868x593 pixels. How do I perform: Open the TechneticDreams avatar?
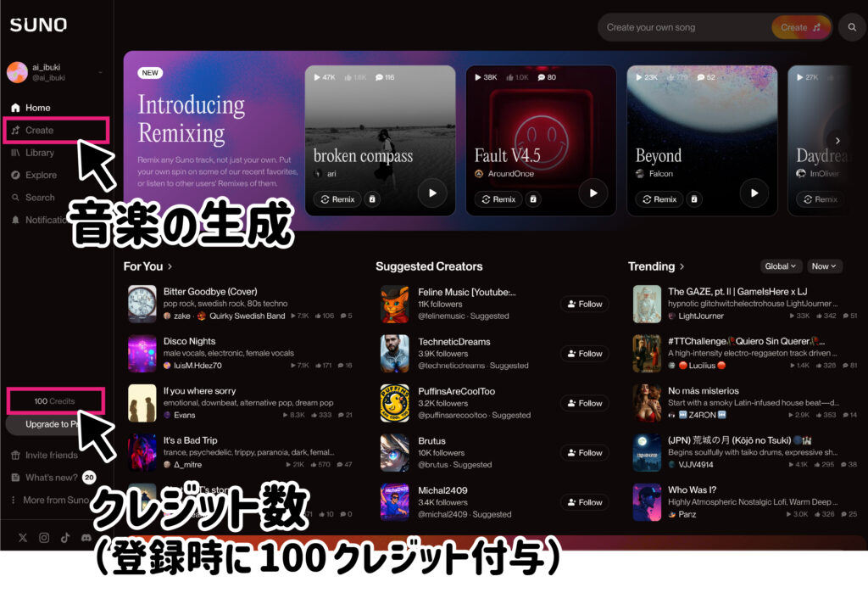[x=395, y=354]
